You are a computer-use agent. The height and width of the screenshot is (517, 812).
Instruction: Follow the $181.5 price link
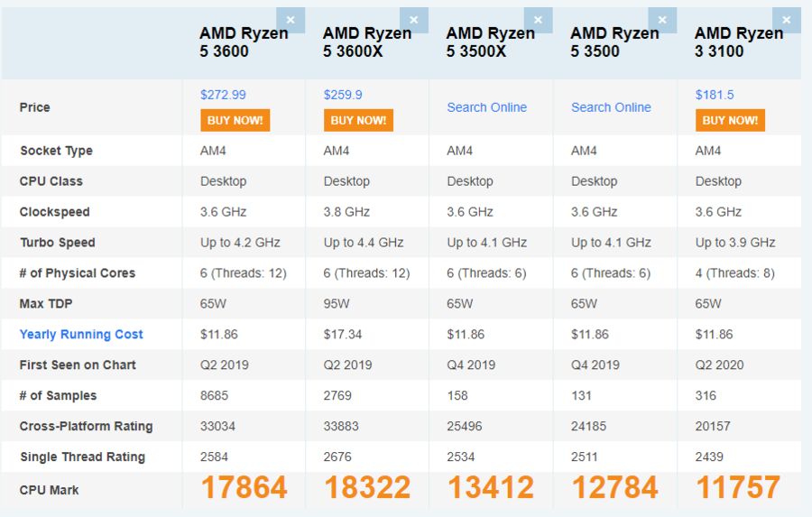click(x=715, y=95)
